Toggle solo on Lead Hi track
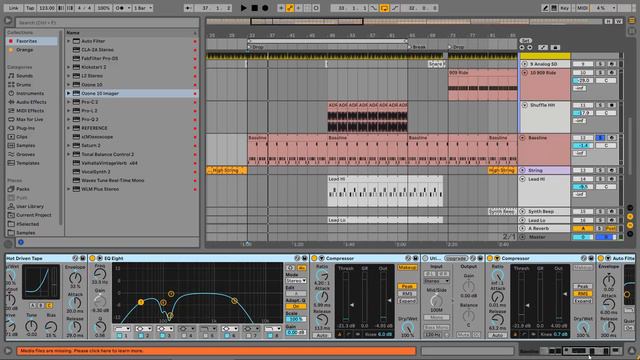 tap(600, 179)
